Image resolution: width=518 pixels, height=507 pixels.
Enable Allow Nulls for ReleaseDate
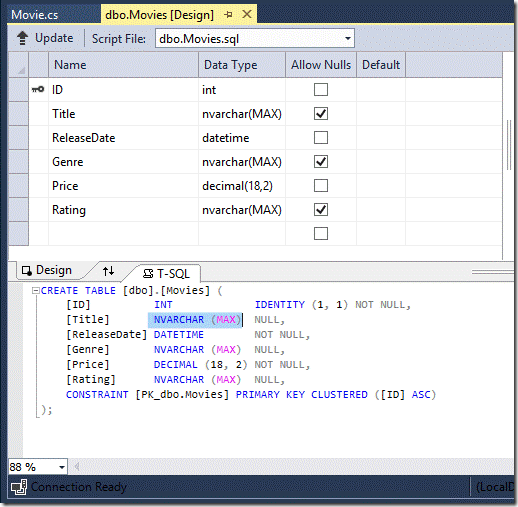pyautogui.click(x=321, y=138)
